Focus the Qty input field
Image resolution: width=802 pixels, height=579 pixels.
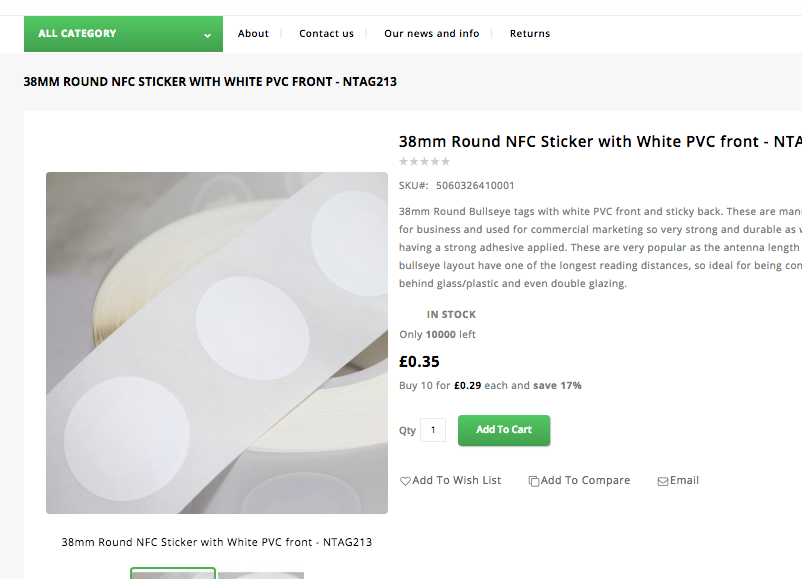(x=433, y=430)
